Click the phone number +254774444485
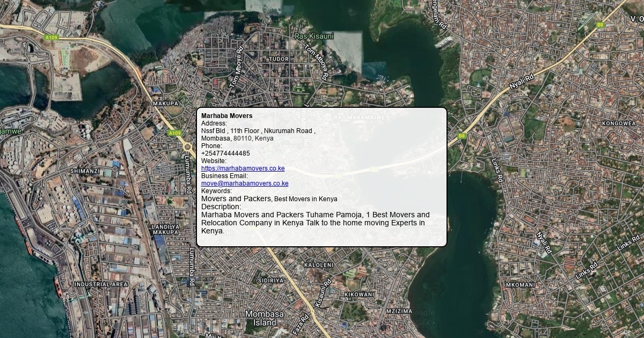Screen dimensions: 644x338 click(x=225, y=153)
